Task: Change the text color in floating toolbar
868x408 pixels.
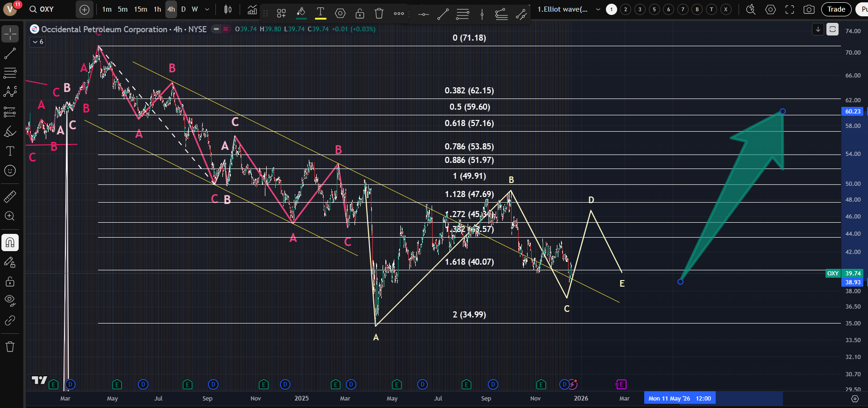Action: [320, 14]
